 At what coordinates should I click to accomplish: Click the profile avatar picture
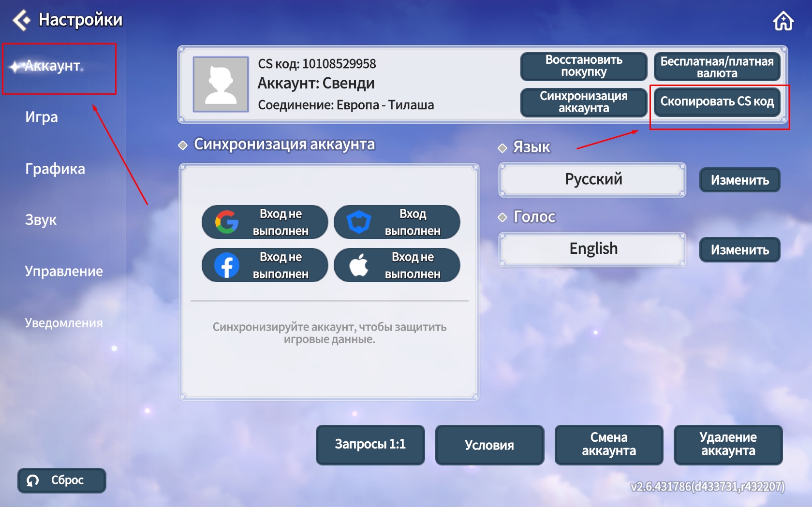point(221,85)
